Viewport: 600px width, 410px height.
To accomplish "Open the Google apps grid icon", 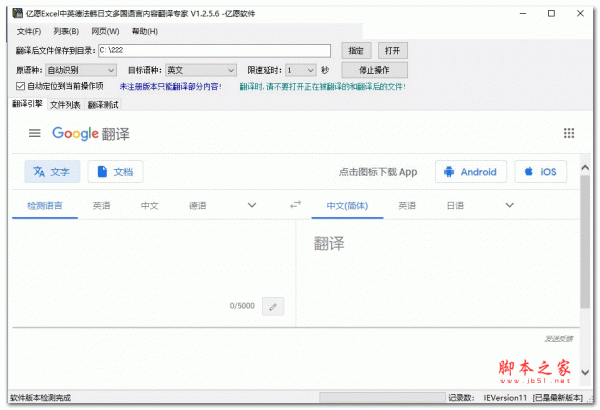I will point(569,133).
